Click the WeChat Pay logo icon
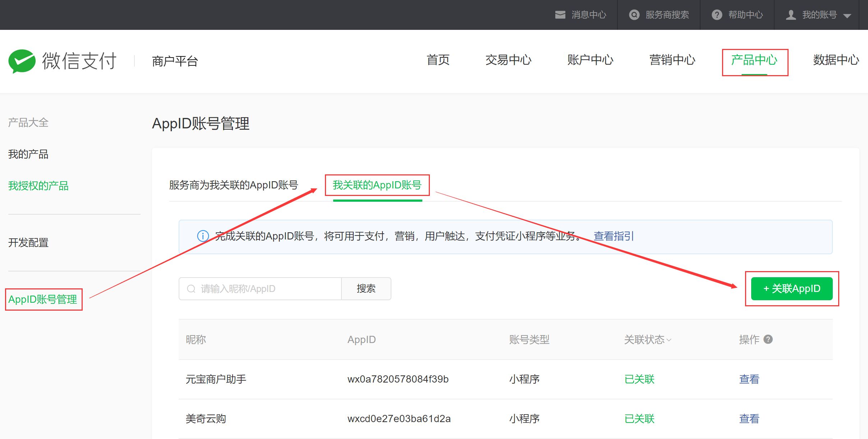Image resolution: width=868 pixels, height=439 pixels. (22, 61)
